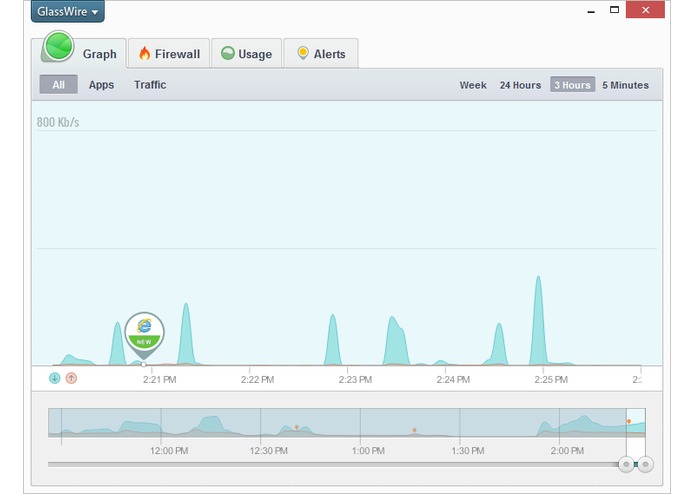Minimize the GlassWire window
Viewport: 695px width, 494px height.
(591, 11)
